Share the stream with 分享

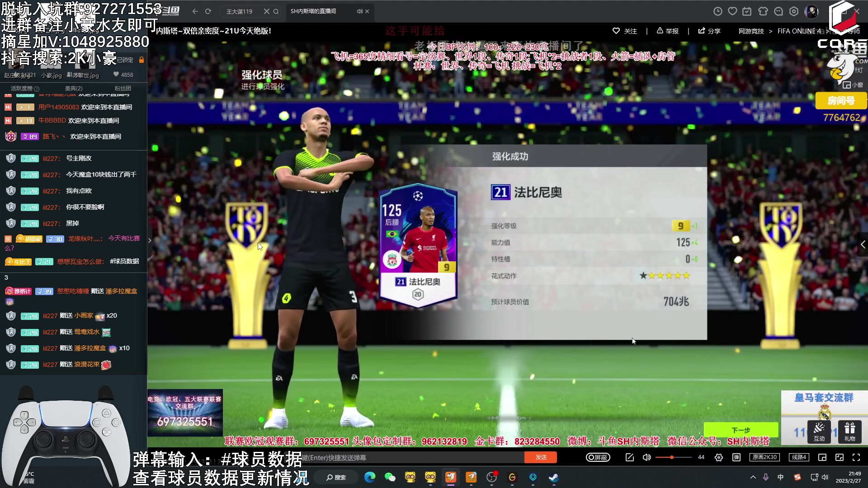pyautogui.click(x=709, y=31)
